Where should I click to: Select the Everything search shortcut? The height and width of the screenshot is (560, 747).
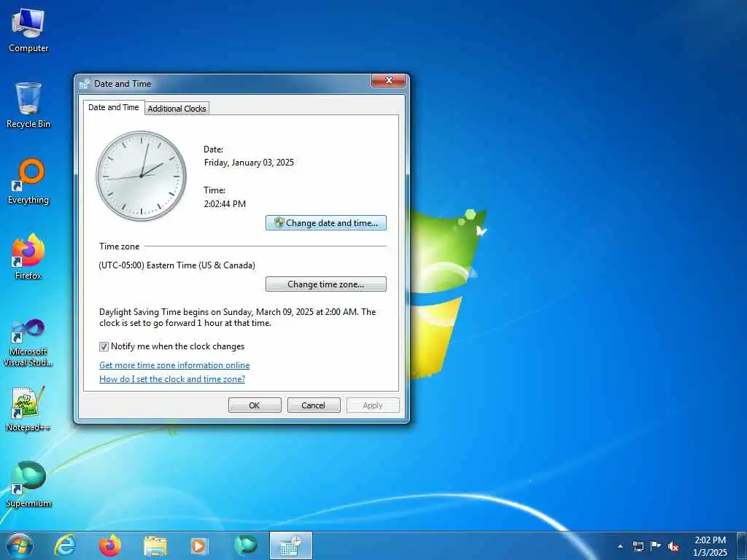coord(28,182)
